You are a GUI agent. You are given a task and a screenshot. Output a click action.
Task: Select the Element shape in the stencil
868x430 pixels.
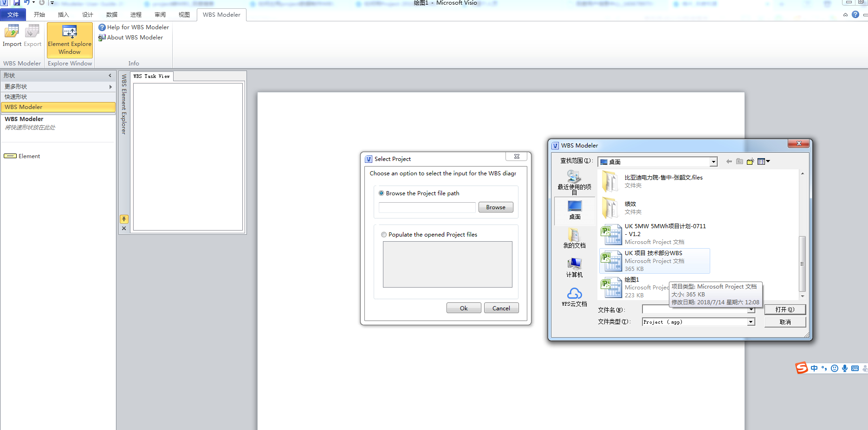coord(22,156)
